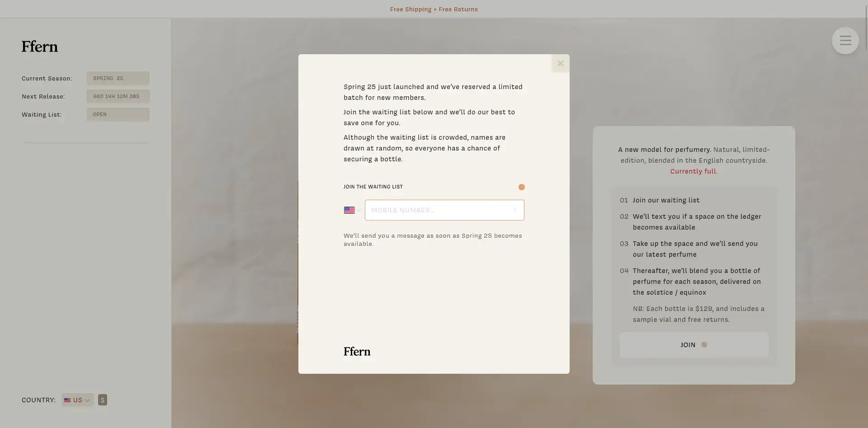The width and height of the screenshot is (868, 428).
Task: Click the 'Current Season:' label
Action: coord(47,78)
